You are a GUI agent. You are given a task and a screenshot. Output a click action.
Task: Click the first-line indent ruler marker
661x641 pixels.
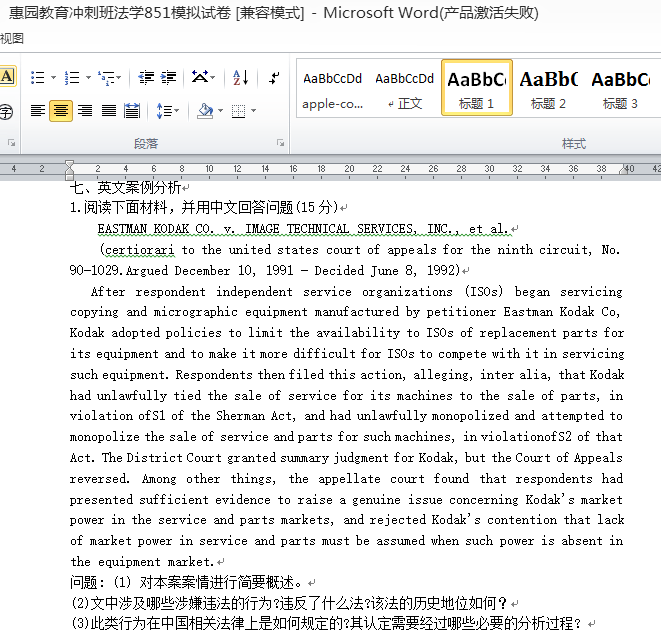[x=70, y=164]
